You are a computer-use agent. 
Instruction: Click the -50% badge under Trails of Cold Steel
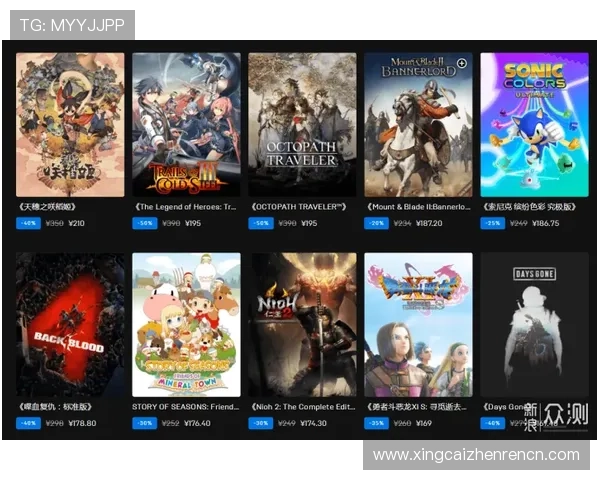[145, 223]
